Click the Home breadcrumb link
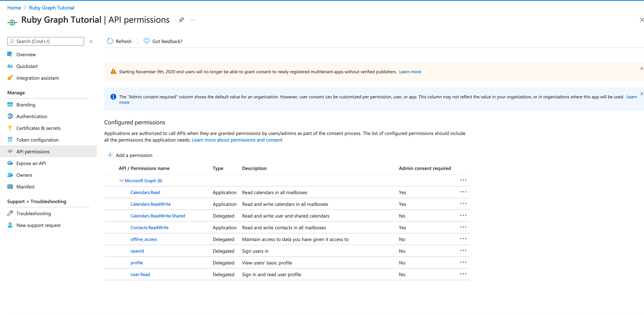This screenshot has height=315, width=644. click(x=14, y=8)
